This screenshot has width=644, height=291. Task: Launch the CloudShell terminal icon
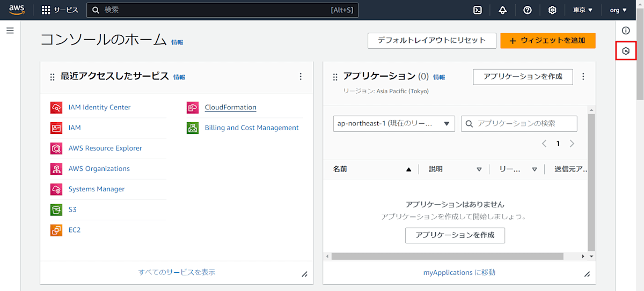(478, 10)
